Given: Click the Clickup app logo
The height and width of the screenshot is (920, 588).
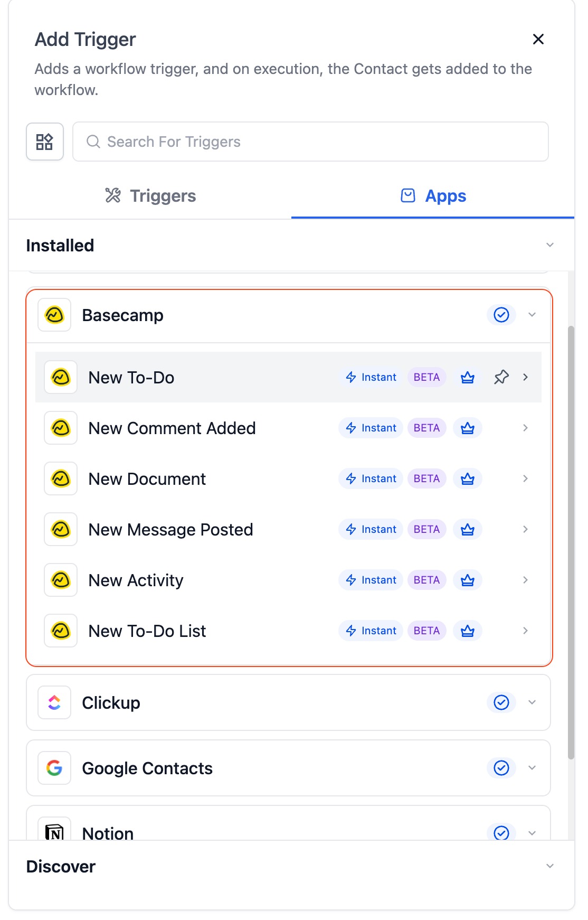Looking at the screenshot, I should point(54,702).
